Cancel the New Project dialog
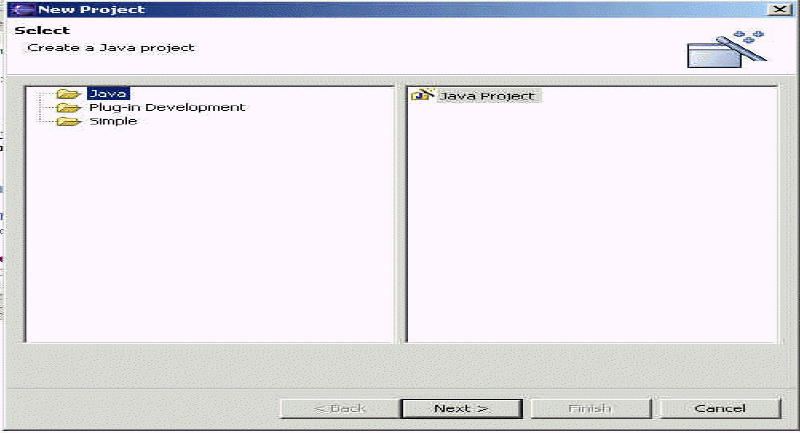 (720, 409)
